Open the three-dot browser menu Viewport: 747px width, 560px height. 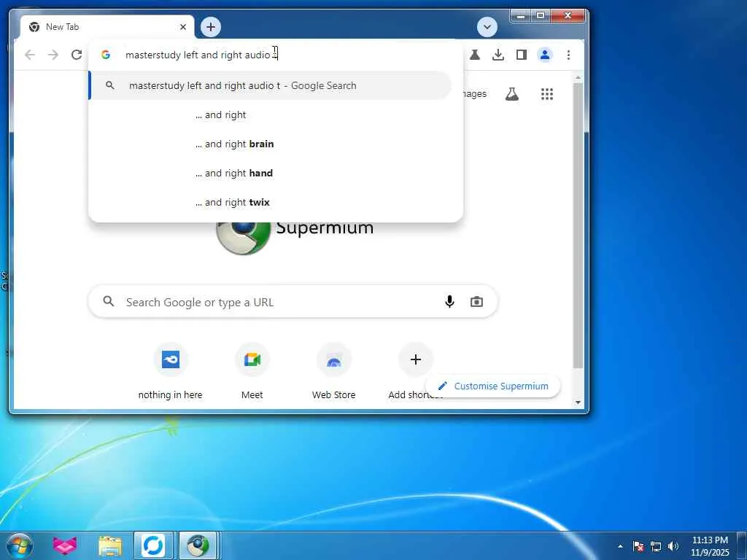coord(568,55)
